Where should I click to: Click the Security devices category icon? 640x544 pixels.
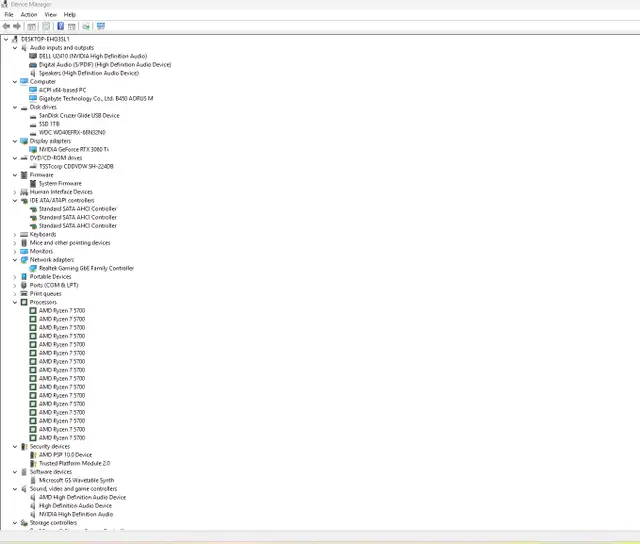(x=24, y=446)
